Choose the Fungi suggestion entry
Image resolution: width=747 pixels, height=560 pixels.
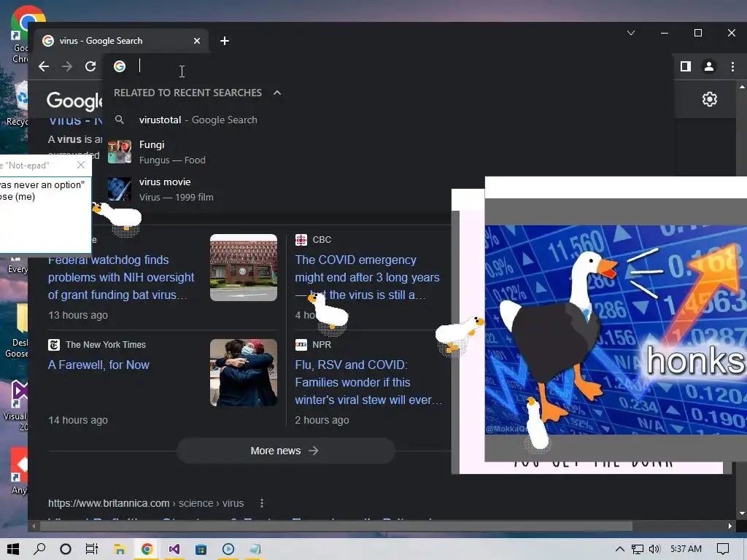pyautogui.click(x=388, y=152)
